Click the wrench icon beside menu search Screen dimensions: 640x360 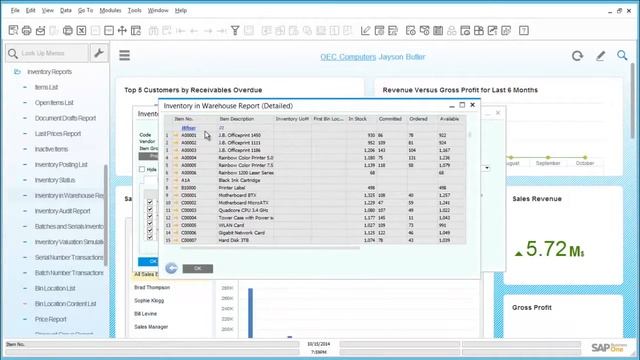99,53
